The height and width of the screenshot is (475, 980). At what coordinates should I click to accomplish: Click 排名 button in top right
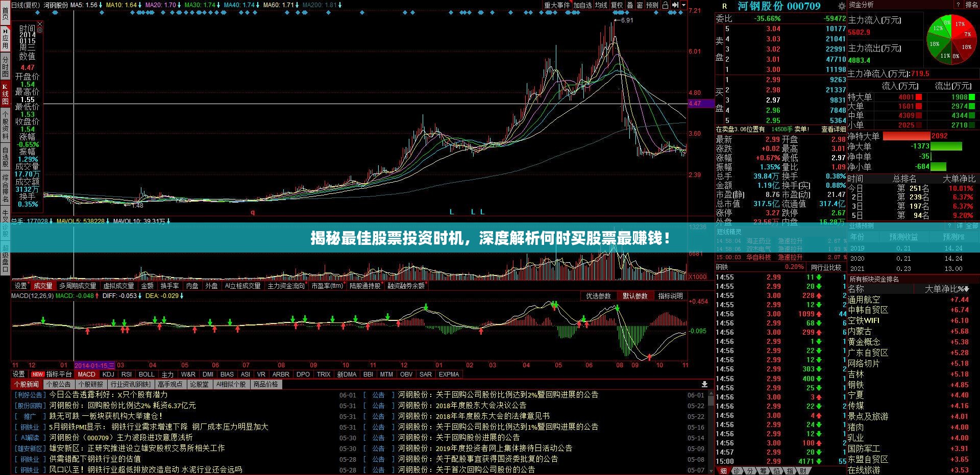click(x=971, y=5)
